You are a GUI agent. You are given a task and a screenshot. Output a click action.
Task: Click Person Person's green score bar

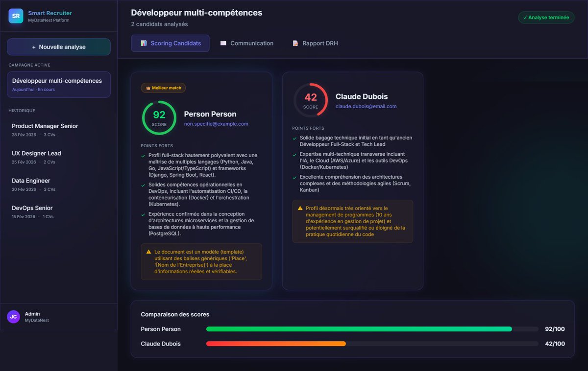tap(359, 329)
